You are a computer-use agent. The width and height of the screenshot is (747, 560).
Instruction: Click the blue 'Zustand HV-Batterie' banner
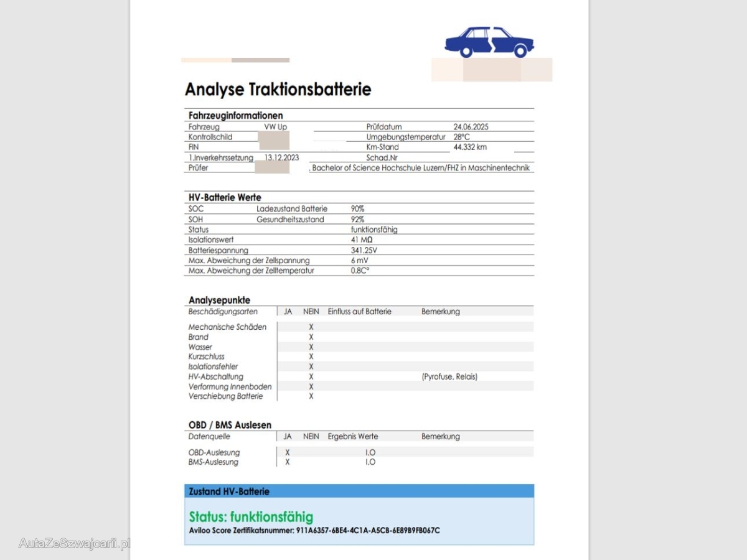point(359,491)
